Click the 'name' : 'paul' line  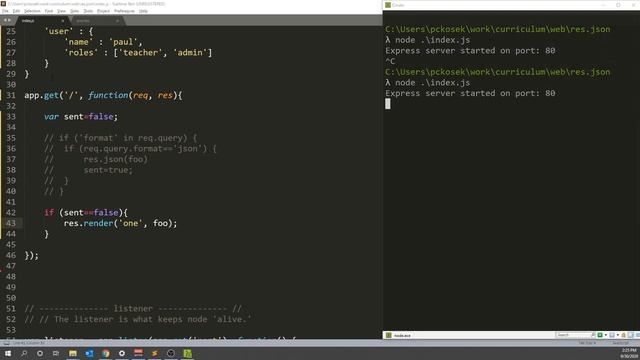[x=103, y=42]
